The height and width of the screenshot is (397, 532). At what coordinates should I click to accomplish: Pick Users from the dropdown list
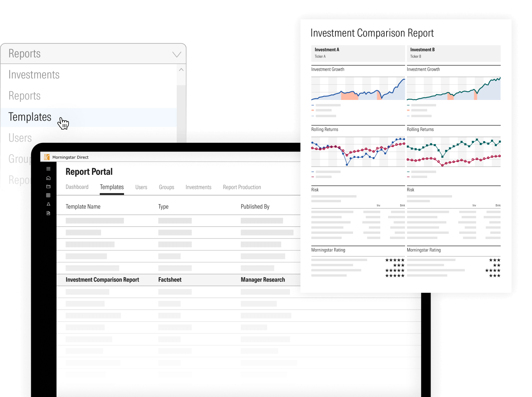click(x=20, y=138)
